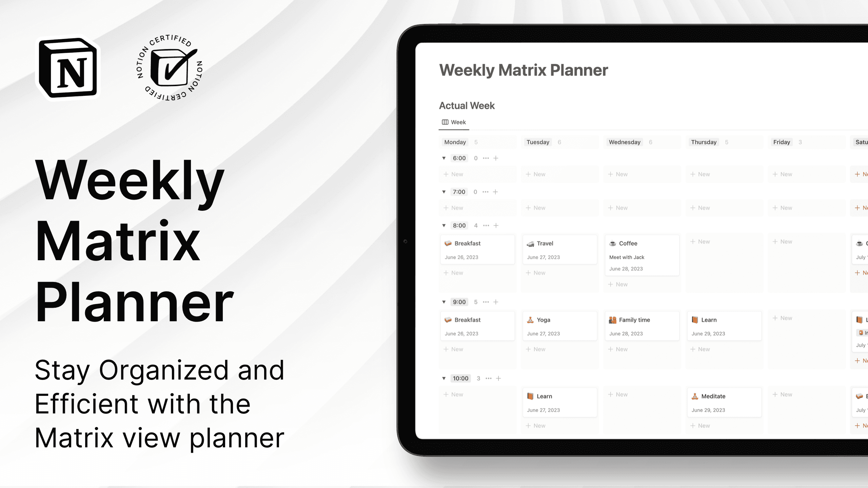The width and height of the screenshot is (868, 488).
Task: Click the Actual Week section header
Action: click(x=468, y=105)
